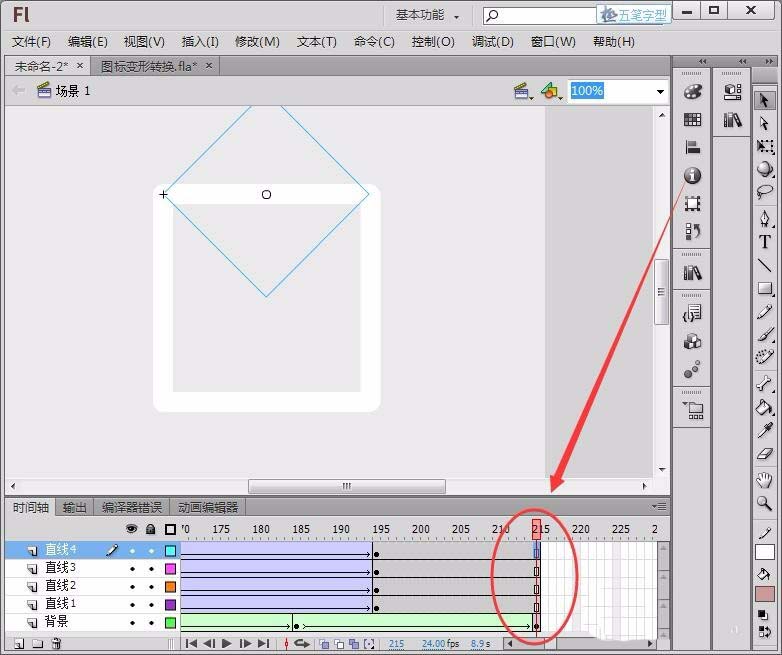The width and height of the screenshot is (782, 655).
Task: Toggle outline square for 直线3 layer
Action: [x=171, y=569]
